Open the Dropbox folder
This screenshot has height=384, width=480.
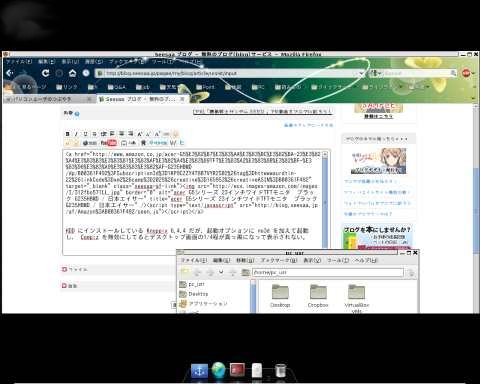pyautogui.click(x=318, y=295)
